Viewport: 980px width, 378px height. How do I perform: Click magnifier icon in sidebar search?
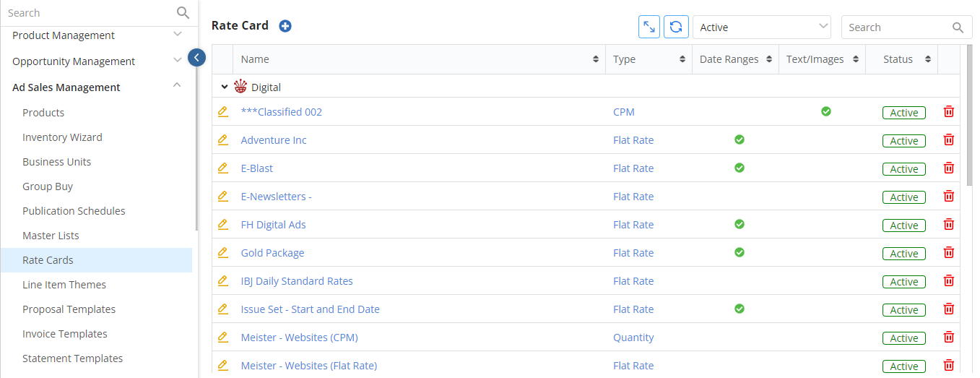[183, 12]
